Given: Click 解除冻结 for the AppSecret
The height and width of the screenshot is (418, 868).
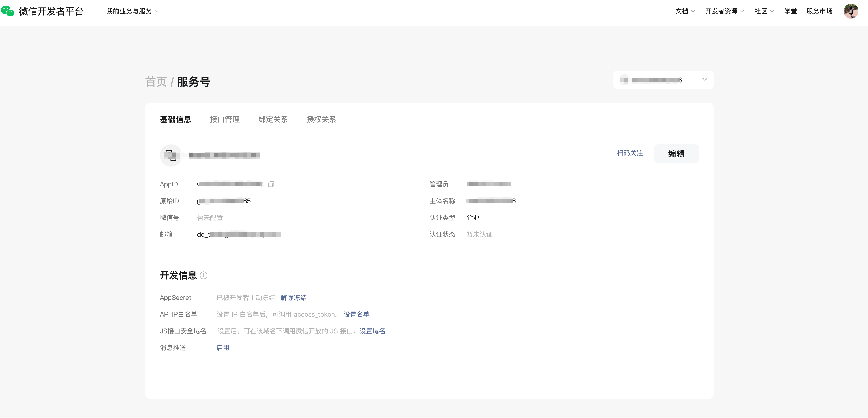Looking at the screenshot, I should coord(293,298).
